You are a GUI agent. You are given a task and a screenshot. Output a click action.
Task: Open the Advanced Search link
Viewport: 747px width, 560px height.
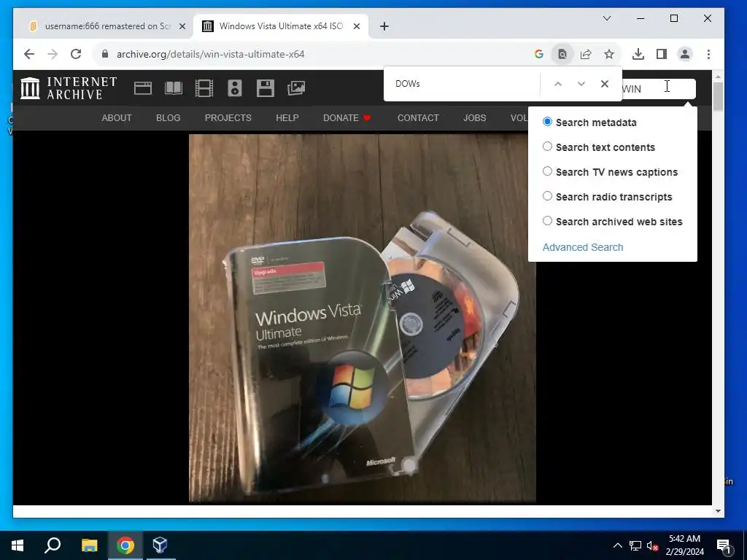tap(583, 247)
